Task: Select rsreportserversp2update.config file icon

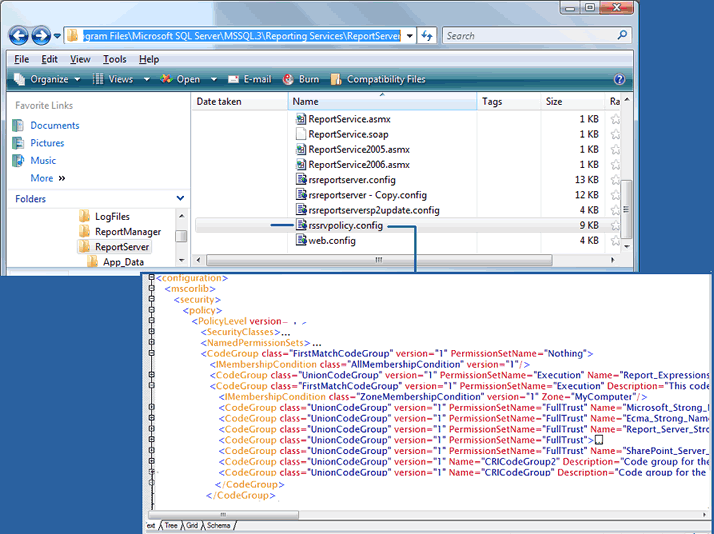Action: tap(301, 210)
